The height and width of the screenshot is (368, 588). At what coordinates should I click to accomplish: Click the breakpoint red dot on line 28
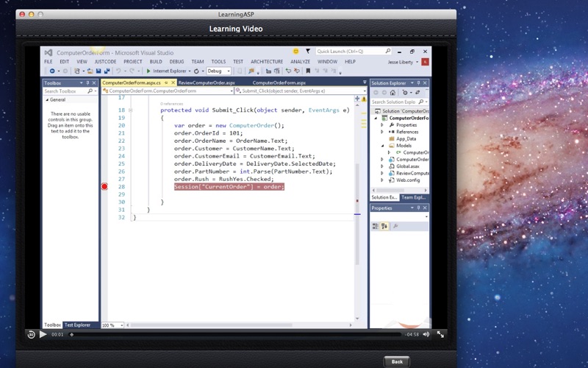point(104,187)
